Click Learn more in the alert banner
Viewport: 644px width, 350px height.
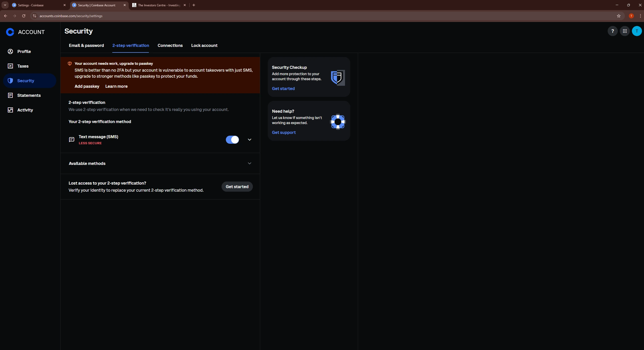coord(116,86)
